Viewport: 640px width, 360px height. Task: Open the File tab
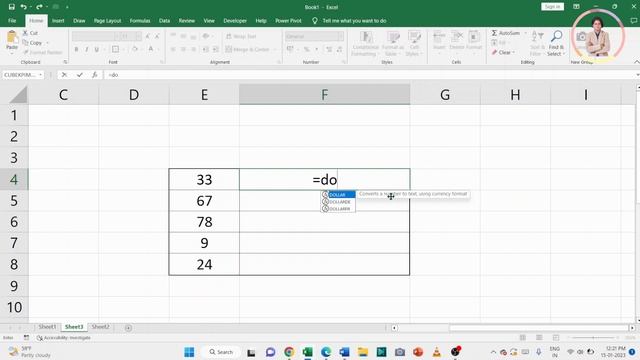coord(12,20)
